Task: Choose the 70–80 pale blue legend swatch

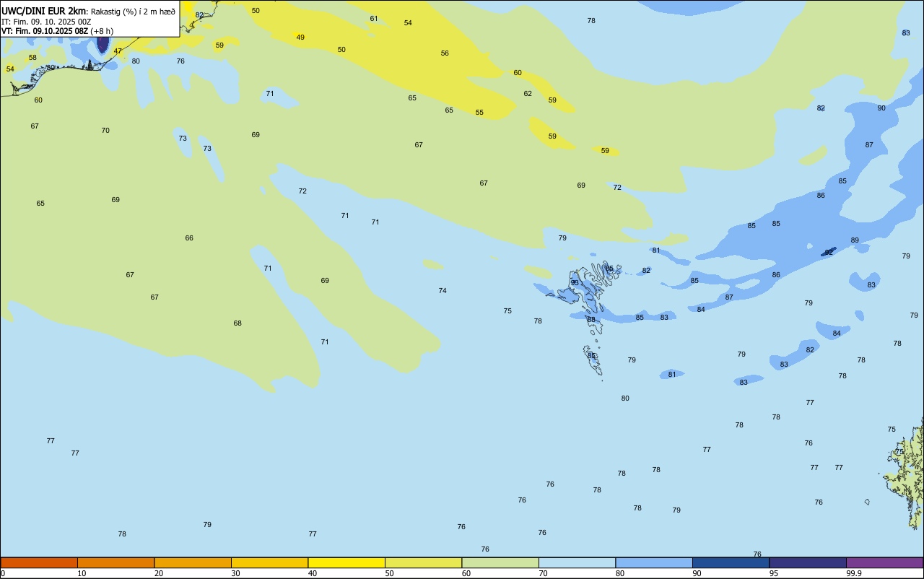Action: pyautogui.click(x=577, y=562)
